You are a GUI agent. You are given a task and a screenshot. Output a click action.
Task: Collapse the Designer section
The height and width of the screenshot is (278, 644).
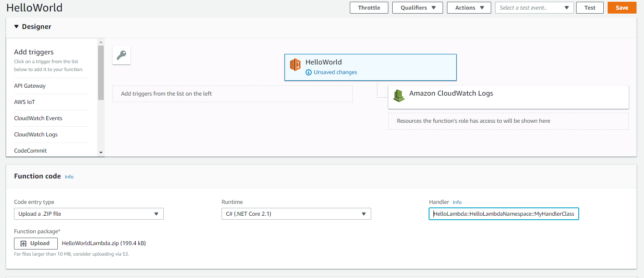click(x=17, y=27)
